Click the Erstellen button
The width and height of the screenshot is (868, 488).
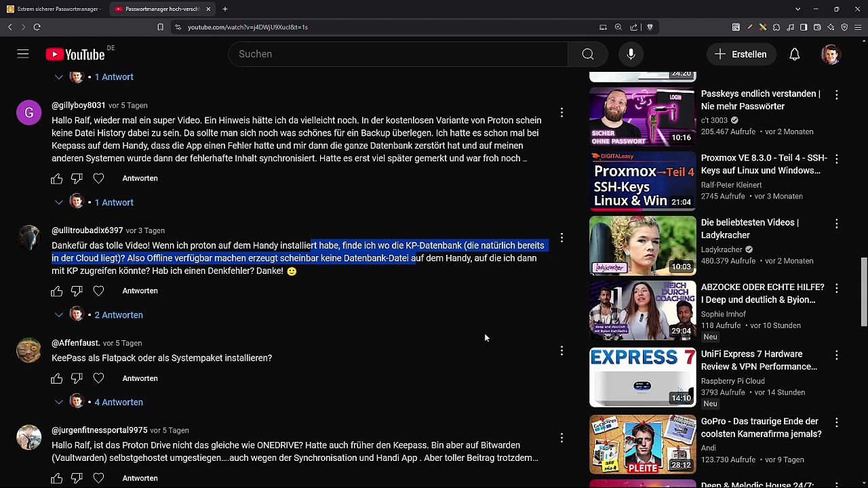(741, 54)
